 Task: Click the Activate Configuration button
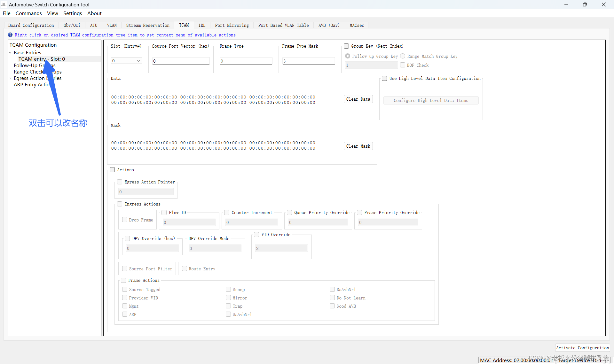(x=582, y=348)
